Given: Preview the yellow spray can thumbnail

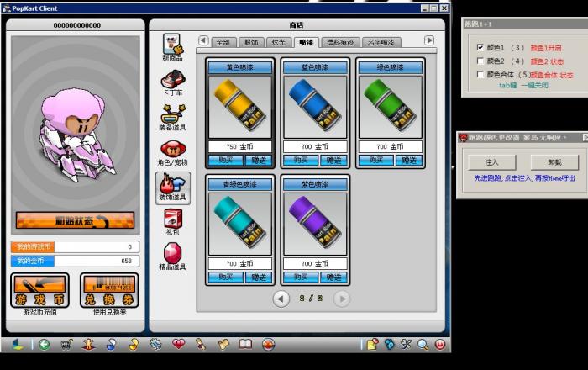Looking at the screenshot, I should click(240, 107).
